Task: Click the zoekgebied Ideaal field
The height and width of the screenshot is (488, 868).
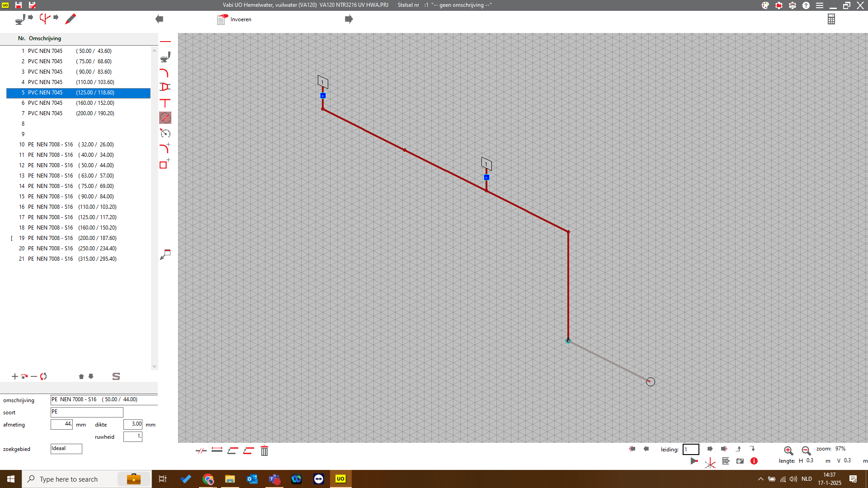Action: (66, 449)
